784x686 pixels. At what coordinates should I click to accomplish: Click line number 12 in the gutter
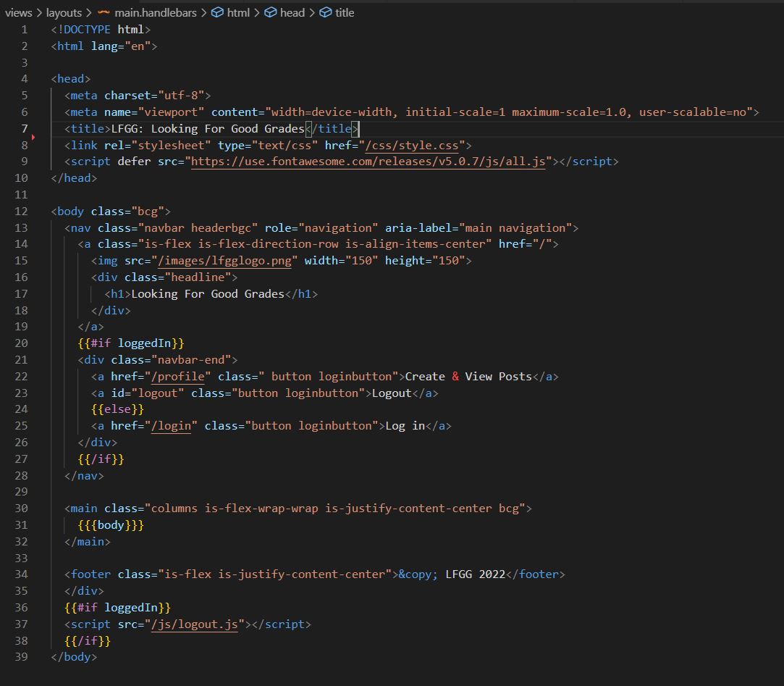(x=21, y=211)
